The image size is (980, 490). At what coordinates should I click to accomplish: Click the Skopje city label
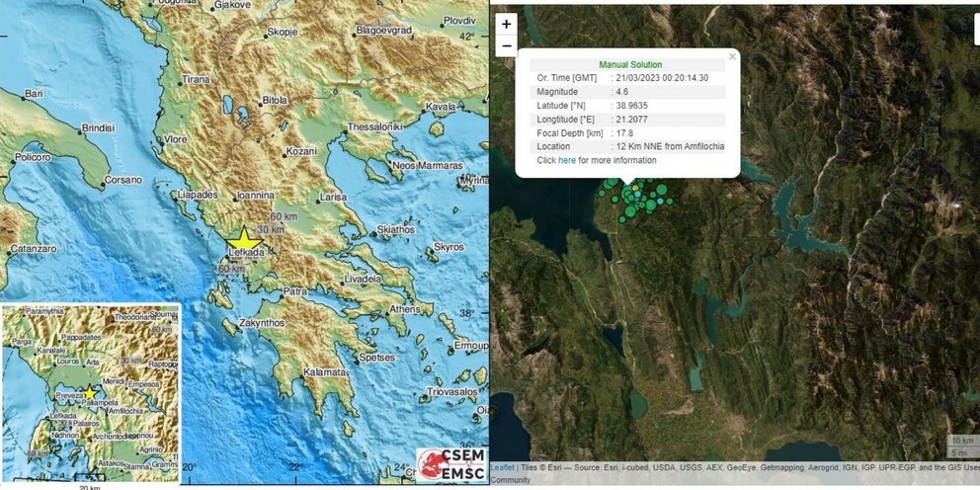pos(282,32)
